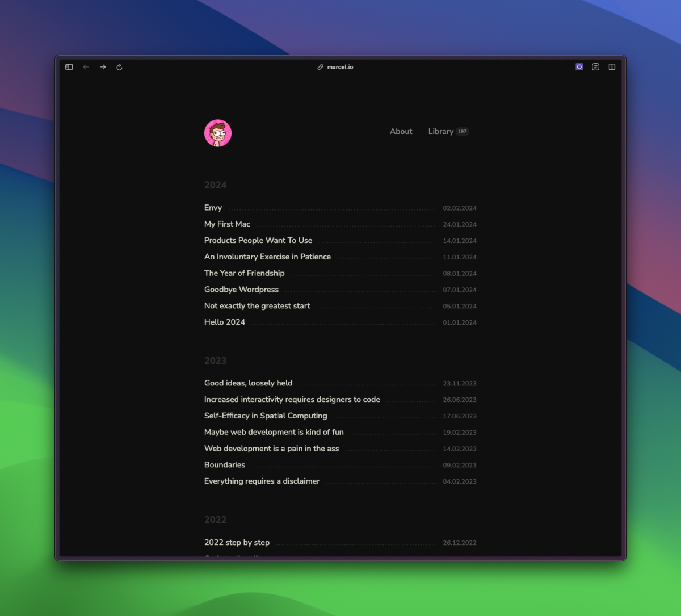Open "Goodbye Wordpress" article
Viewport: 681px width, 616px height.
coord(241,290)
